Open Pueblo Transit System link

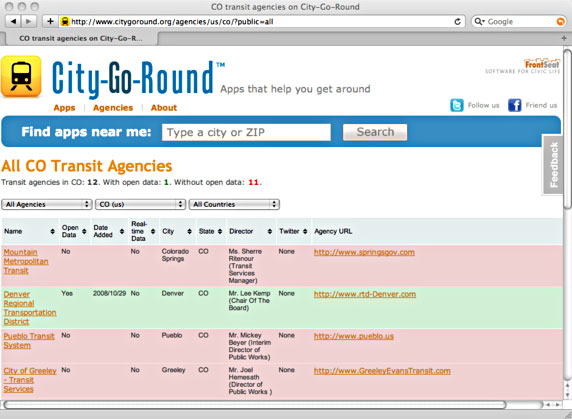point(29,341)
